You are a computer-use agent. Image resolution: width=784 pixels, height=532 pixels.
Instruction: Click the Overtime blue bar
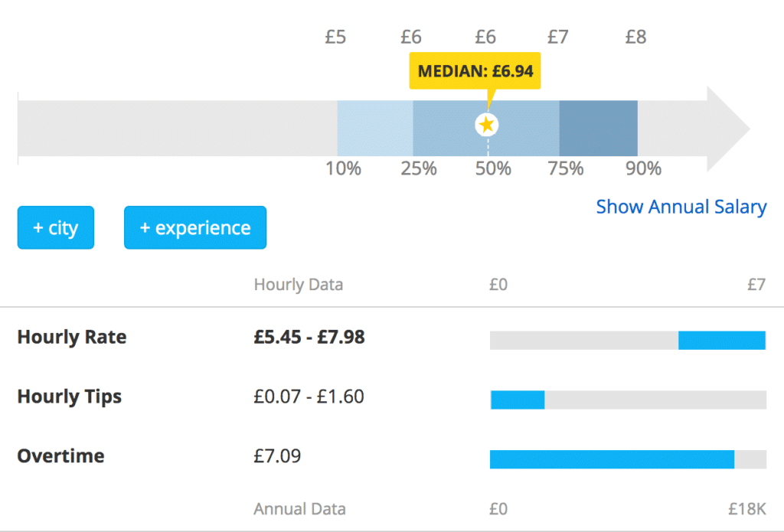(x=612, y=459)
